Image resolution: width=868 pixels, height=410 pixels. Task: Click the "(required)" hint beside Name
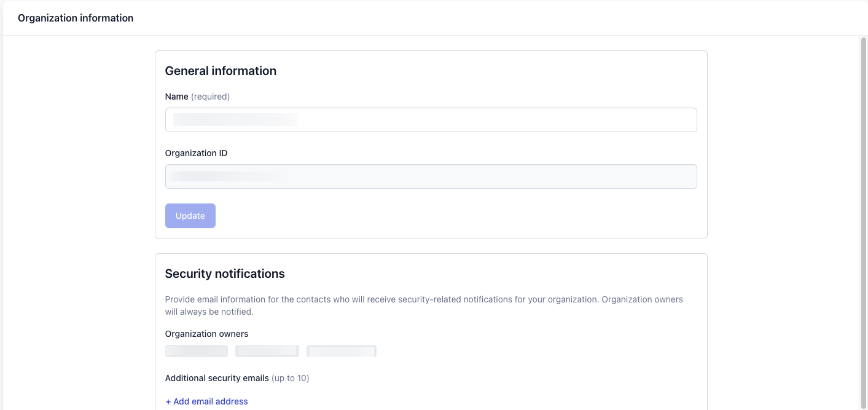[210, 97]
